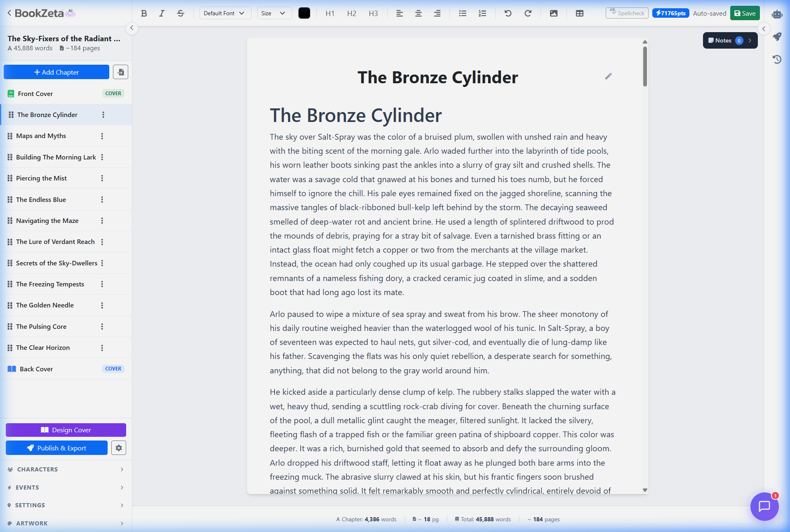Screen dimensions: 790x532
Task: Click the import chapter icon beside Add Chapter
Action: click(x=120, y=72)
